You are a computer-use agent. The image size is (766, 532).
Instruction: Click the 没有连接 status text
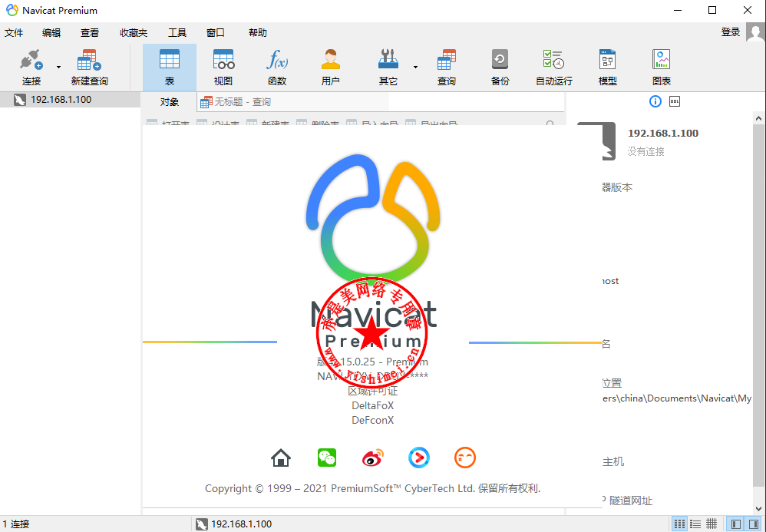point(645,151)
